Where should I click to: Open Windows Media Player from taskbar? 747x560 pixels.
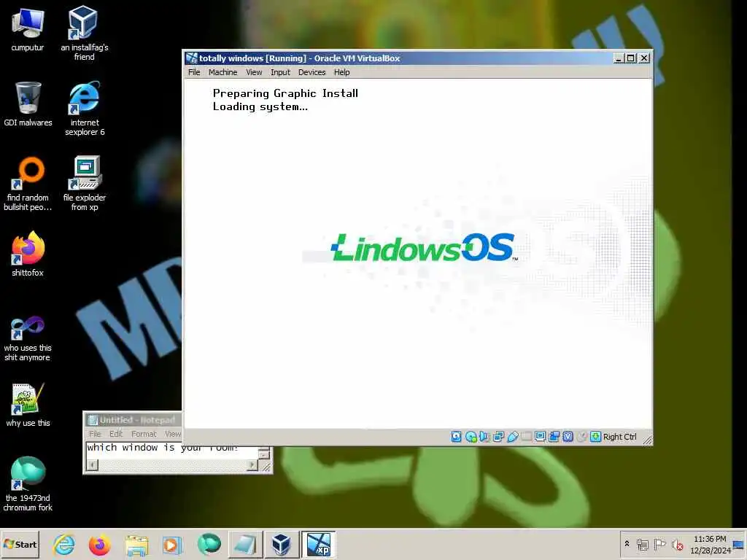click(172, 544)
